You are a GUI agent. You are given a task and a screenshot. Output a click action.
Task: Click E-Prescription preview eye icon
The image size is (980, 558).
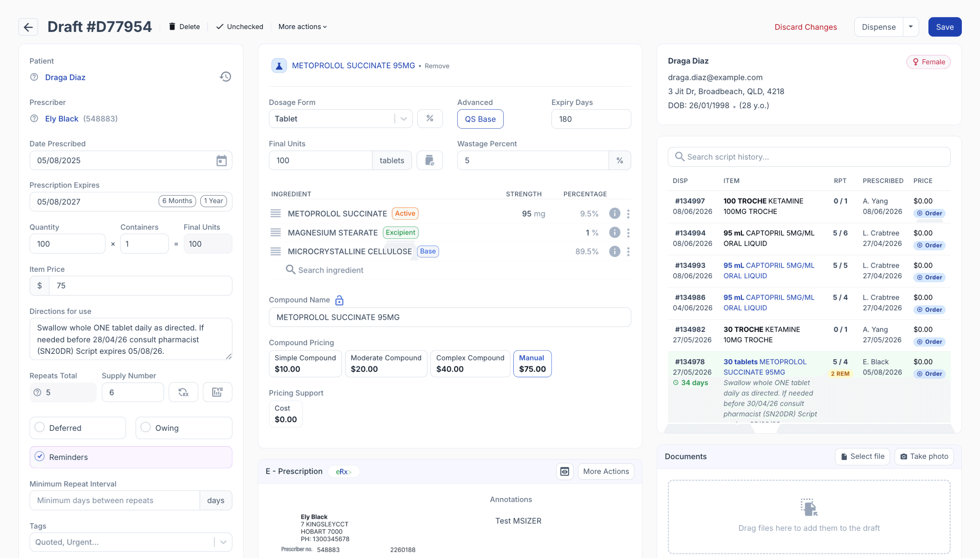pos(565,472)
